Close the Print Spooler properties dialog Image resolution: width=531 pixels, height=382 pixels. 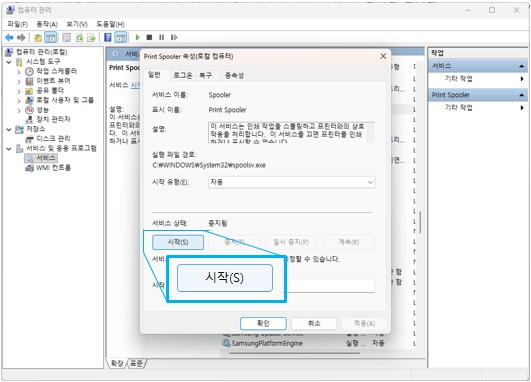[383, 56]
